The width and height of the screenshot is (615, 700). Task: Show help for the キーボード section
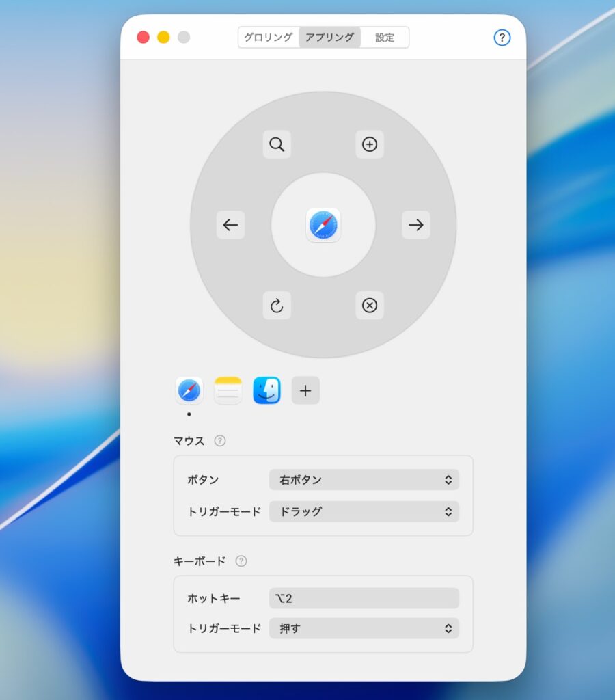241,561
